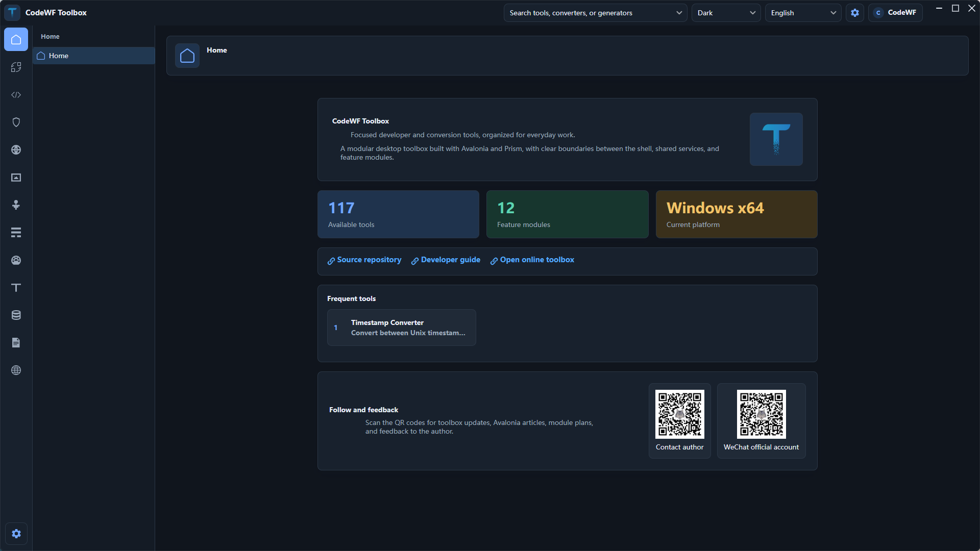Open the Dark theme dropdown
980x551 pixels.
pyautogui.click(x=726, y=13)
